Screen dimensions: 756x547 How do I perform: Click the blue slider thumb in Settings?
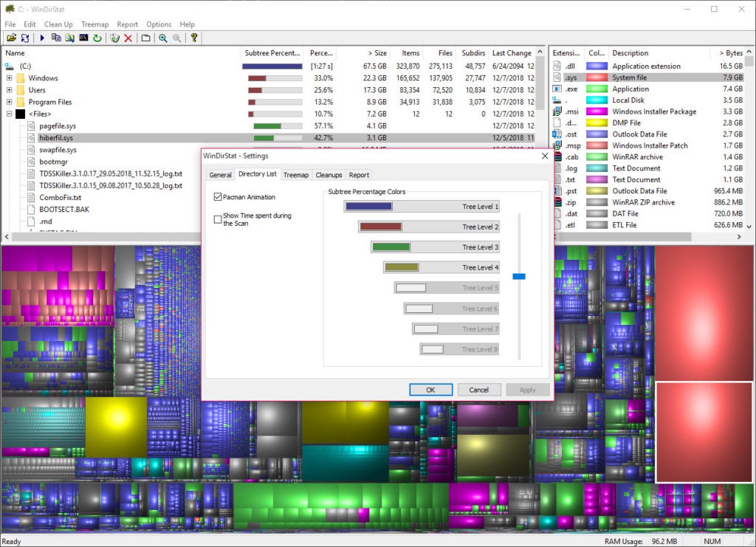point(519,277)
